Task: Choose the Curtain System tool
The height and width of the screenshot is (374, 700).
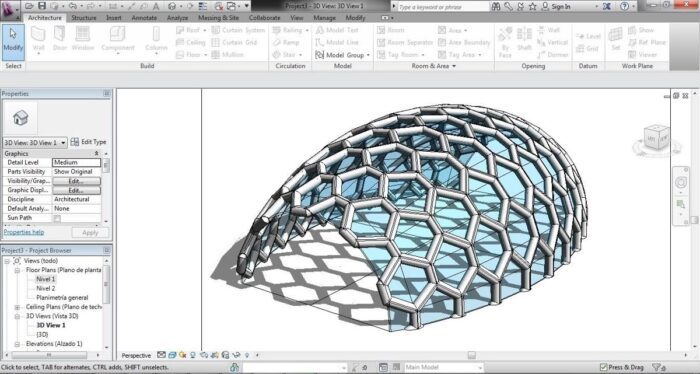Action: click(x=238, y=30)
